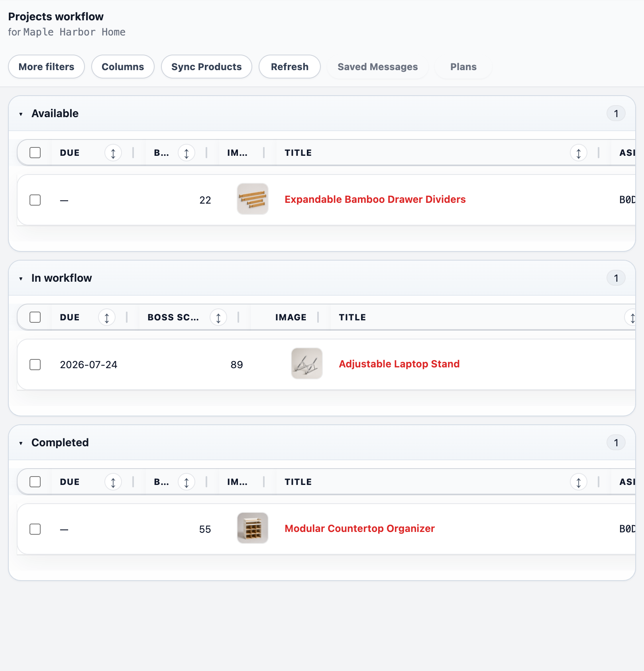The width and height of the screenshot is (644, 671).
Task: Click the In workflow count badge
Action: (616, 278)
